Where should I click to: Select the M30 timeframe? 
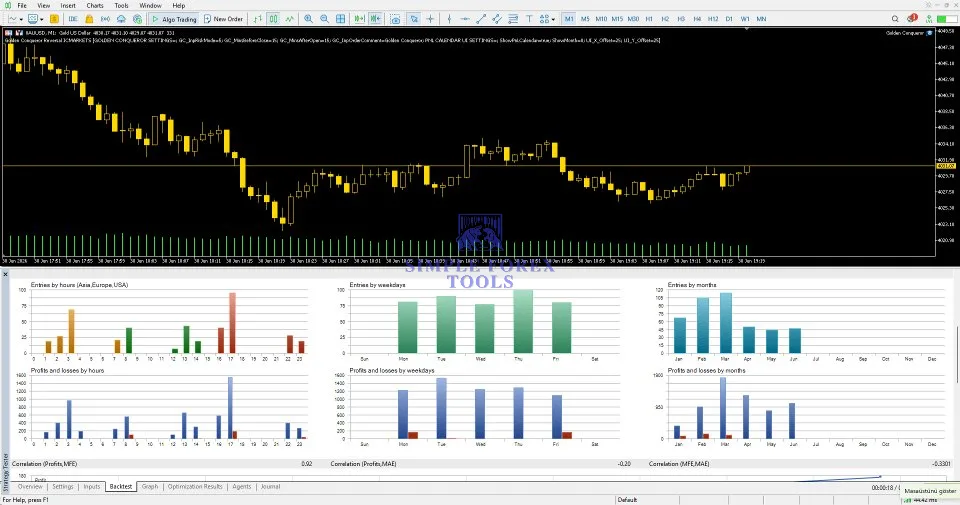point(633,19)
